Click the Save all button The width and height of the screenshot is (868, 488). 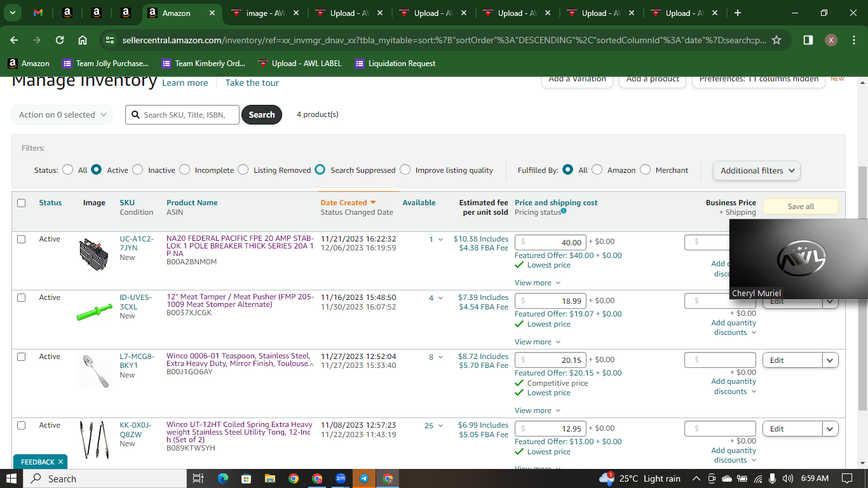801,207
